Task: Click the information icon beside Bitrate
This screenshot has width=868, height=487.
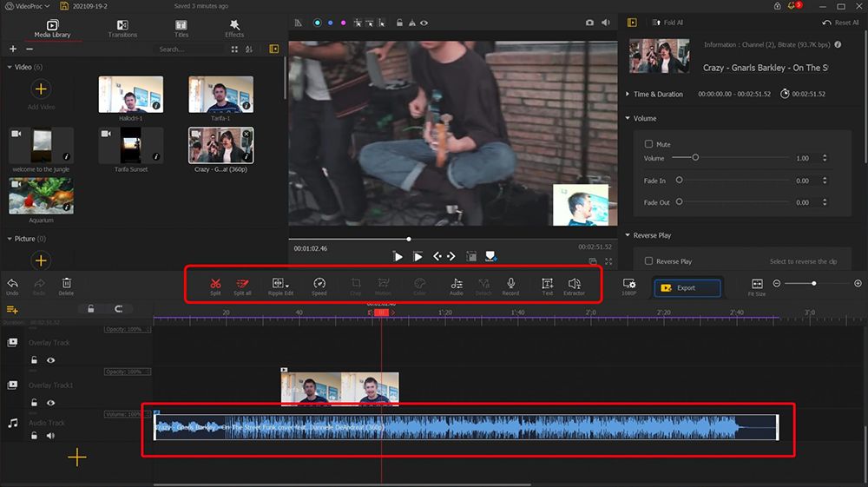Action: 838,45
